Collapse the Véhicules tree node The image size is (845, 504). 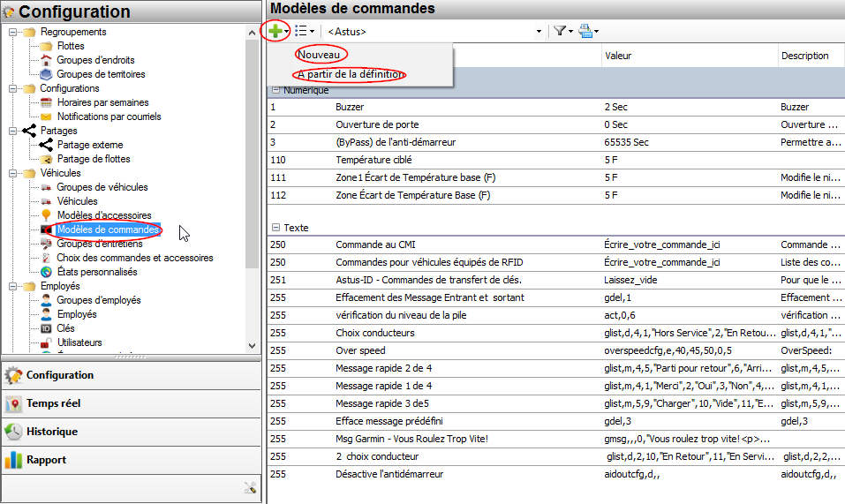(12, 173)
